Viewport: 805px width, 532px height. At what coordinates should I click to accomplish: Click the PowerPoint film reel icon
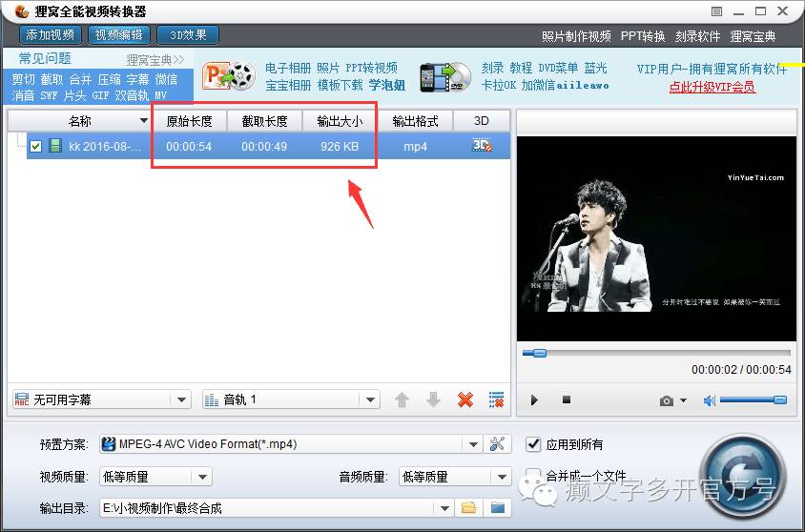229,76
